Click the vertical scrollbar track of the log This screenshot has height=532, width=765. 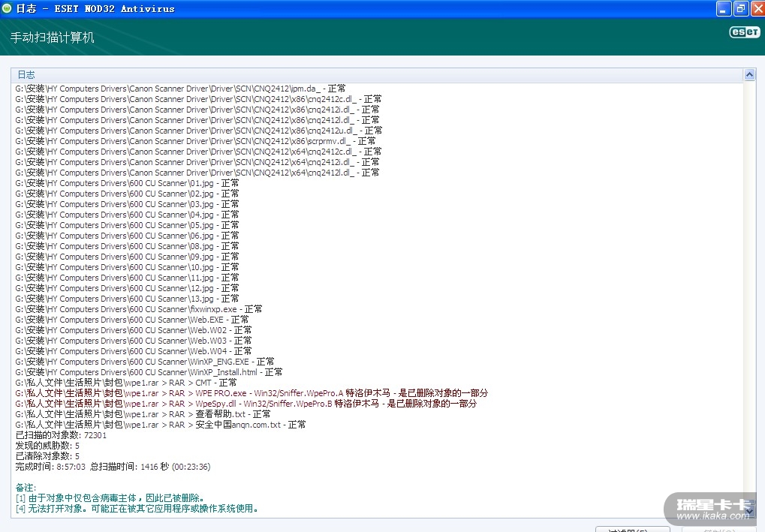click(749, 293)
